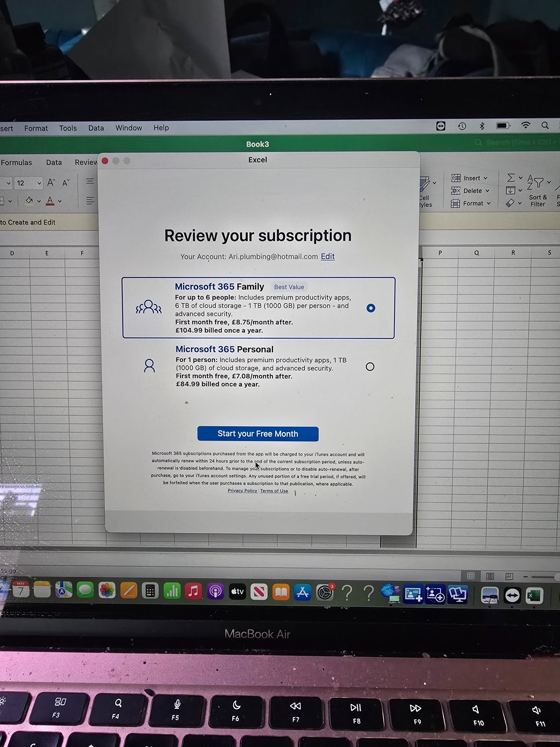Launch Numbers from the Dock

point(172,591)
